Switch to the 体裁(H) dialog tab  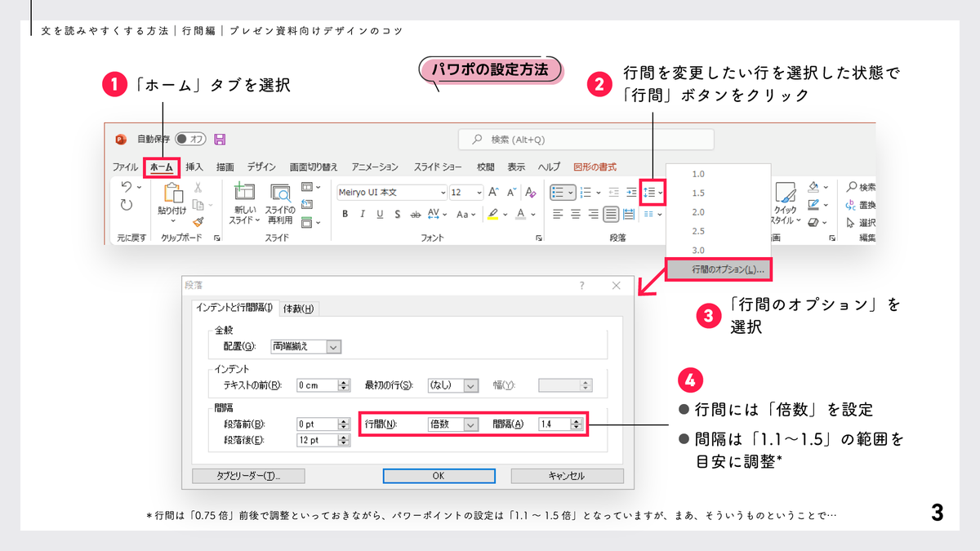pyautogui.click(x=299, y=308)
